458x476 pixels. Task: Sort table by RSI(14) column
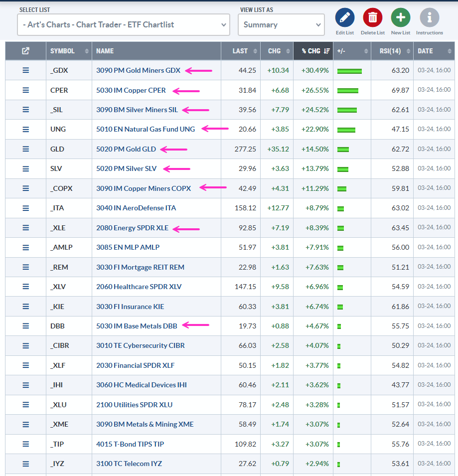click(x=392, y=51)
